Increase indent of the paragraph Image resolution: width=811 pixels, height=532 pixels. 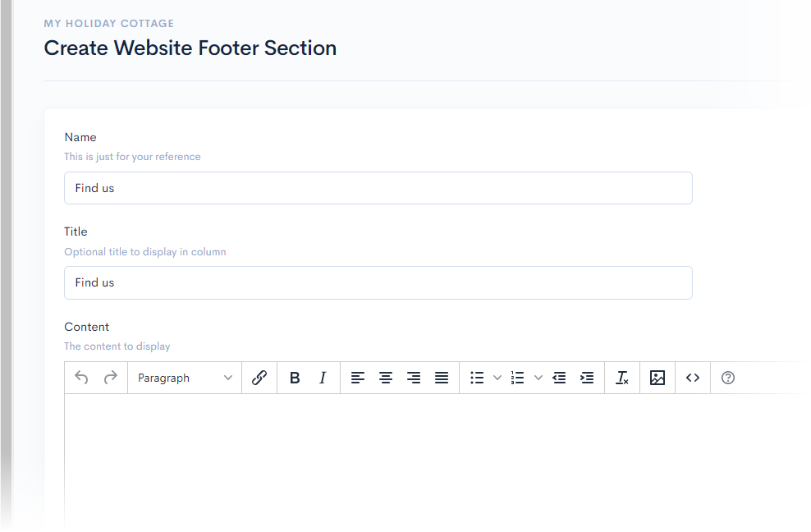pyautogui.click(x=587, y=378)
